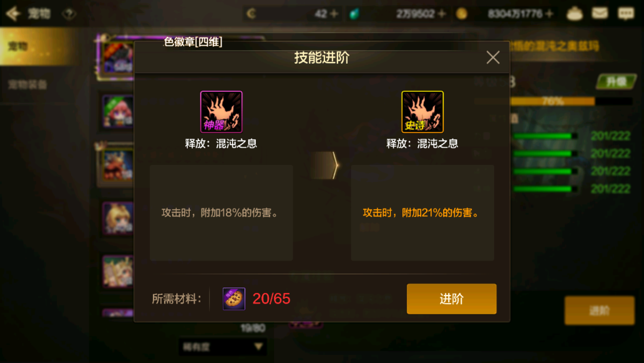Select the blonde pet thumbnail
Viewport: 644px width, 363px height.
(x=118, y=218)
